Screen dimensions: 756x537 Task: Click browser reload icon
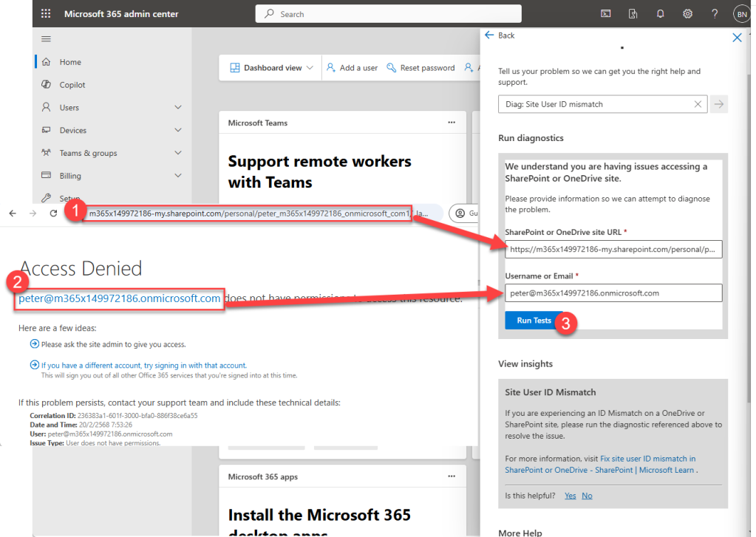pyautogui.click(x=53, y=213)
